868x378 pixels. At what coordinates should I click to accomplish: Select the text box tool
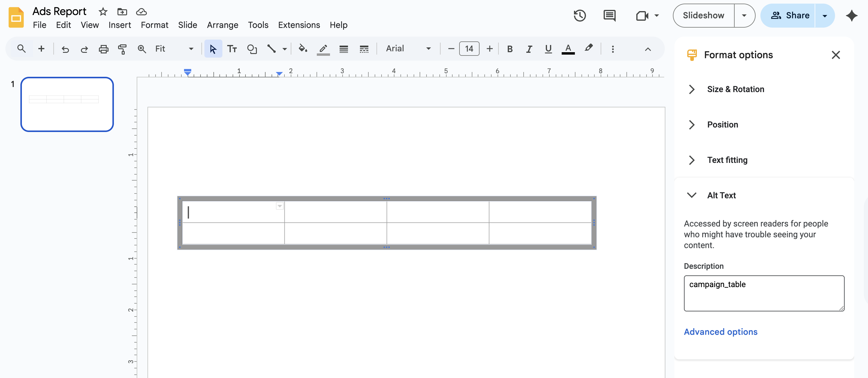(232, 49)
